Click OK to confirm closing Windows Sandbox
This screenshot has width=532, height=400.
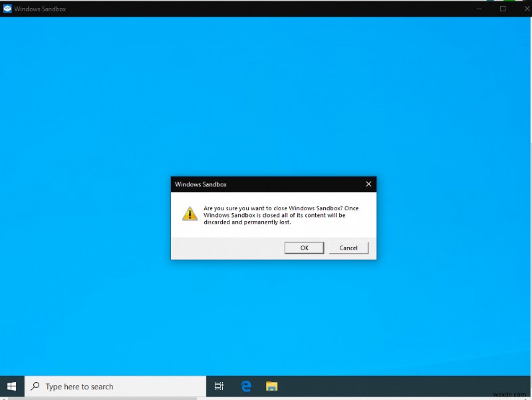304,248
